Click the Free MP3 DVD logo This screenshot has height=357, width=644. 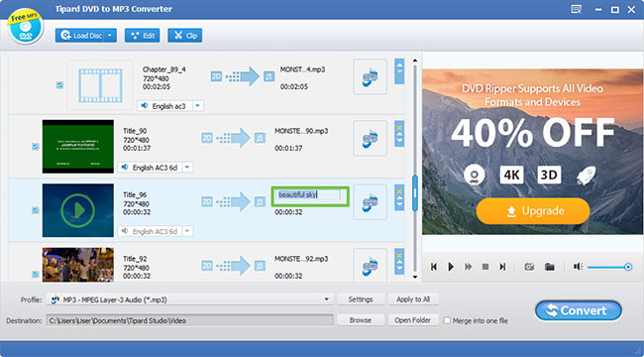pyautogui.click(x=25, y=27)
